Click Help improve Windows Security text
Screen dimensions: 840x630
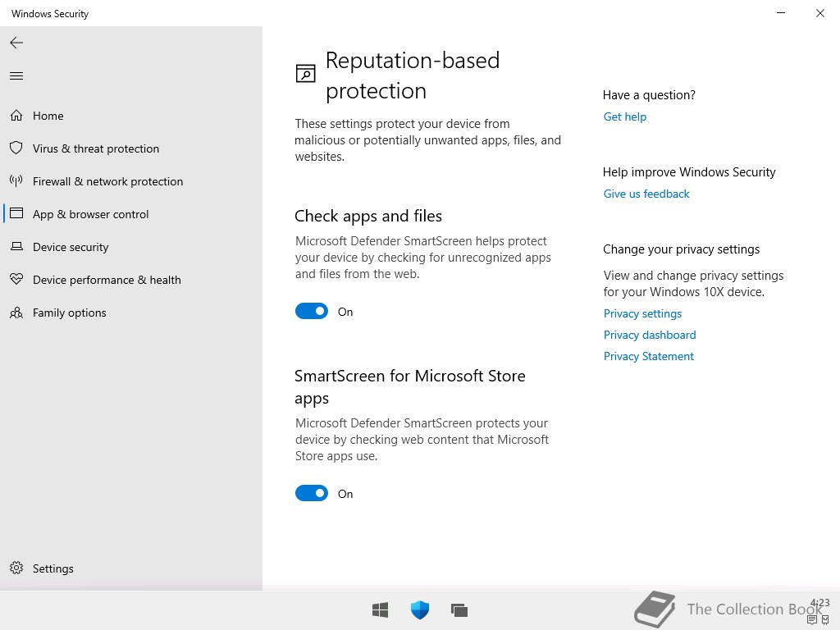click(689, 172)
